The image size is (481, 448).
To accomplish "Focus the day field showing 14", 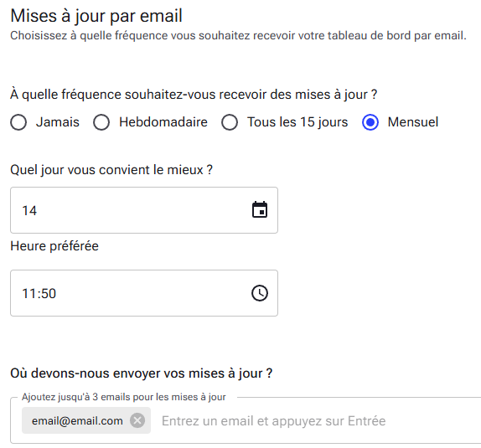I will coord(144,210).
